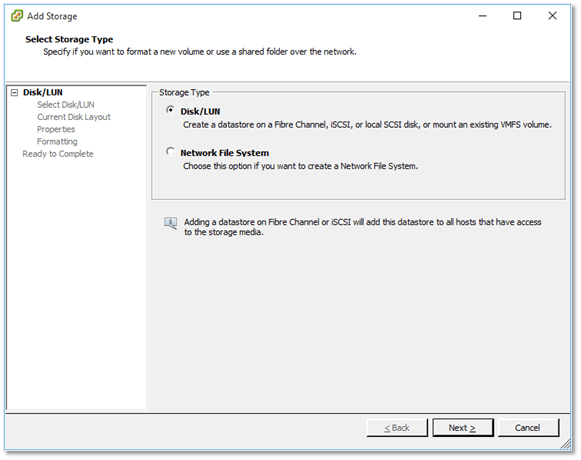581x460 pixels.
Task: Jump to Ready to Complete step
Action: 58,153
